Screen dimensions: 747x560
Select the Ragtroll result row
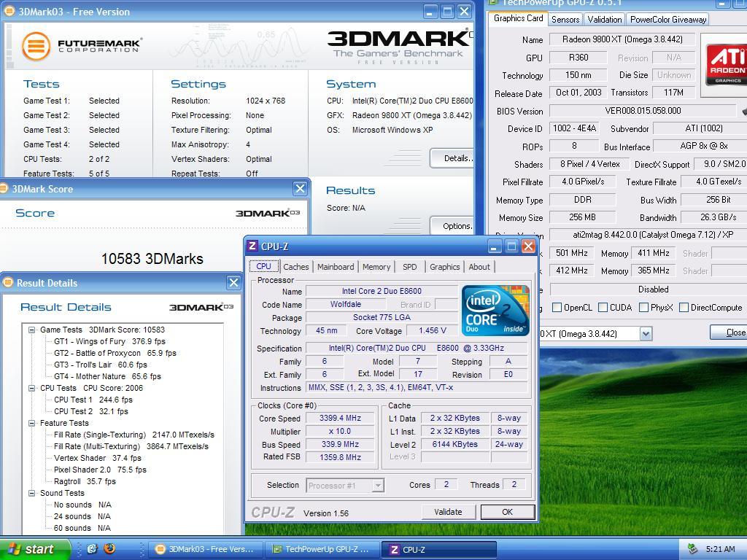tap(85, 481)
